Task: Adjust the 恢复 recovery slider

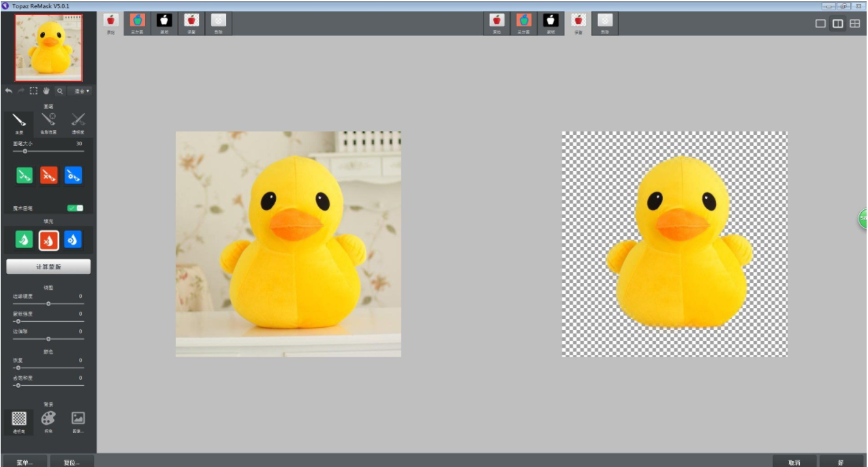Action: [x=48, y=367]
